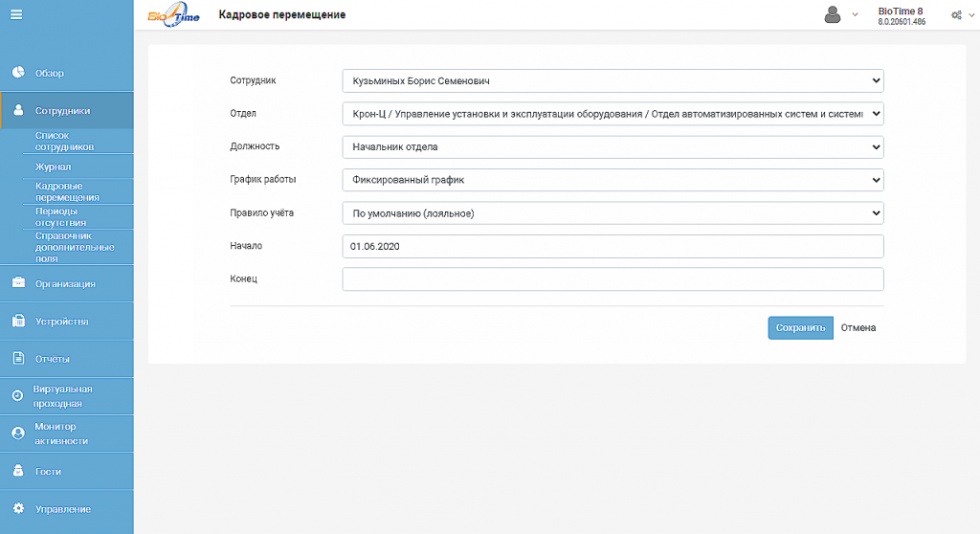Screen dimensions: 980x534
Task: Click the Обзор pie chart icon
Action: [18, 73]
